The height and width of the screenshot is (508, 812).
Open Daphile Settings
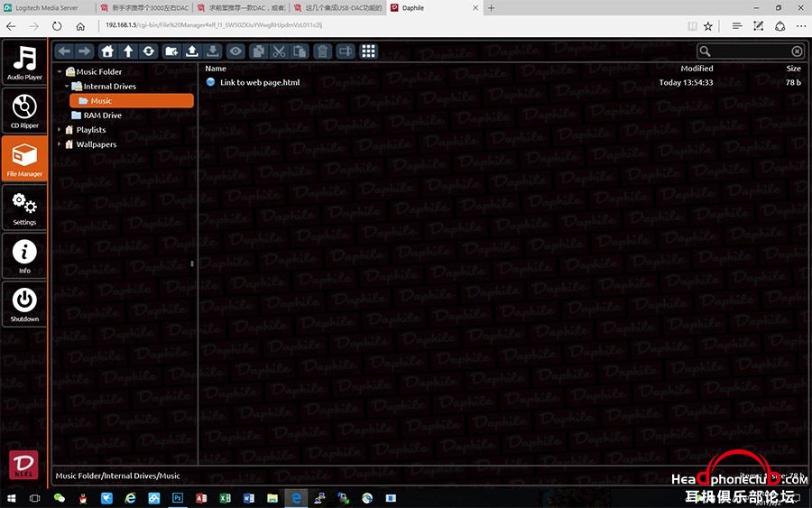point(24,207)
